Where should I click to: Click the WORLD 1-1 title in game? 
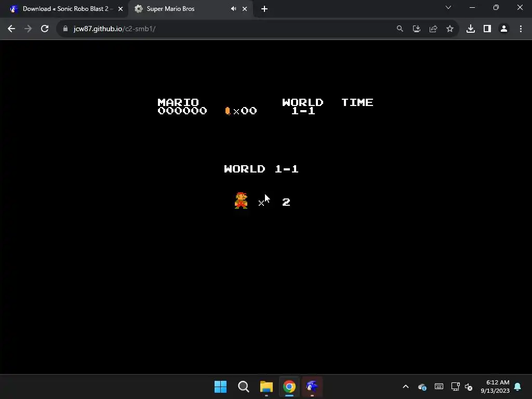coord(261,169)
